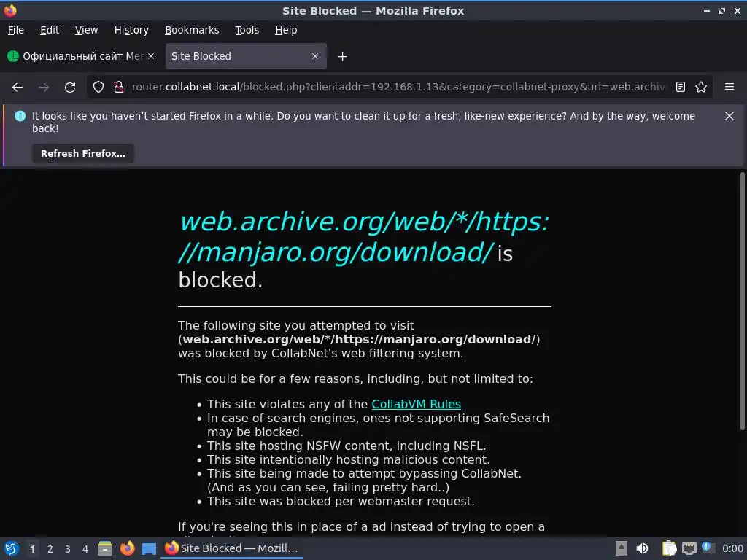Close the Официальный сайт tab
Image resolution: width=747 pixels, height=560 pixels.
151,56
